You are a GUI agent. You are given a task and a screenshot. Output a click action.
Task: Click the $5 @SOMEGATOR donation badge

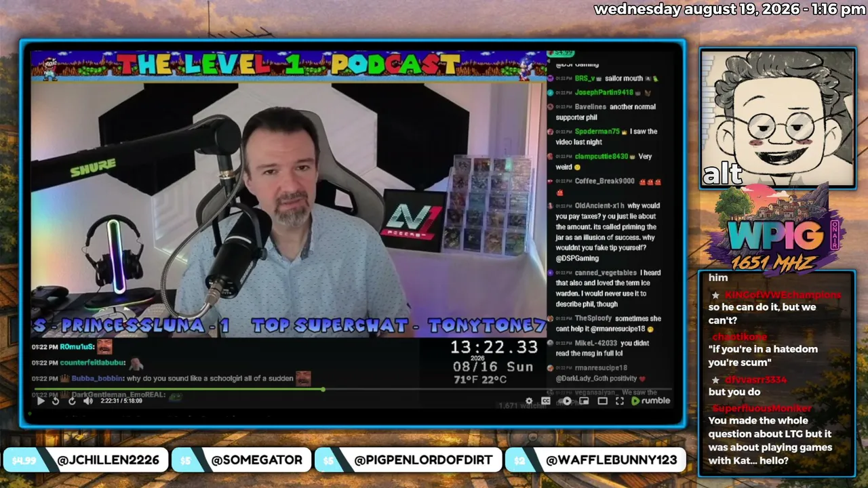pyautogui.click(x=241, y=460)
